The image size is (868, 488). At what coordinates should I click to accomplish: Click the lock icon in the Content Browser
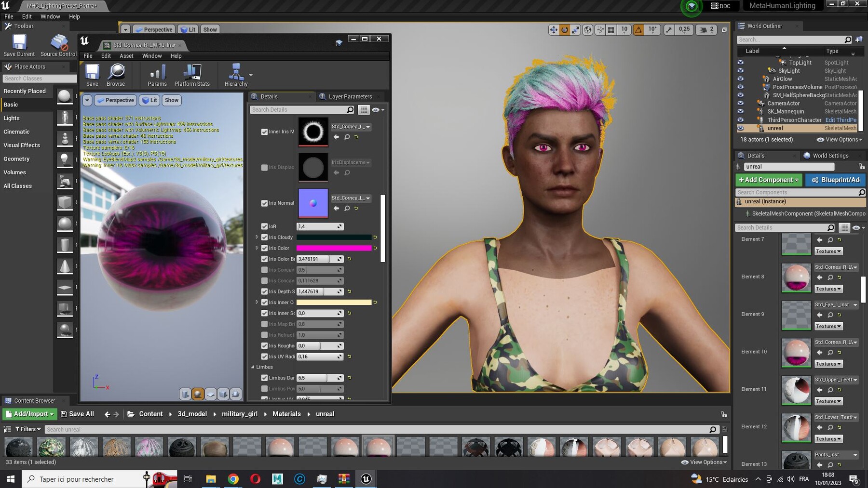[x=723, y=414]
